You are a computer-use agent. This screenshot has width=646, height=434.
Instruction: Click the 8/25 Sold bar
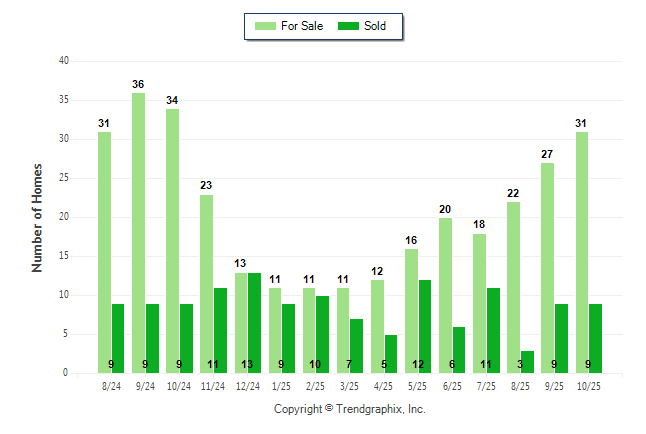(528, 362)
